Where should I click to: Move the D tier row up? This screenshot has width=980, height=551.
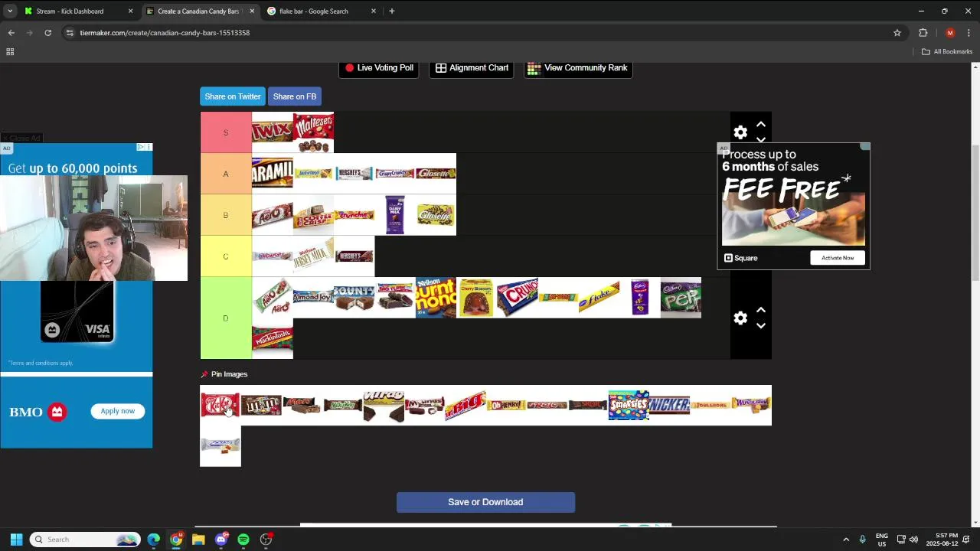coord(761,310)
